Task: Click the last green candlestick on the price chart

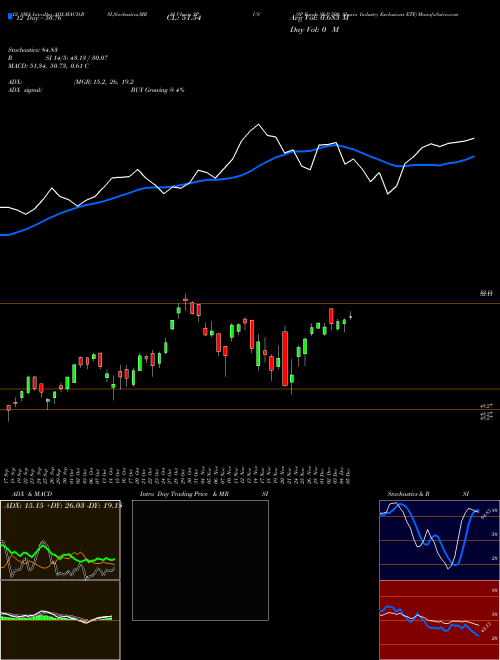Action: click(351, 317)
